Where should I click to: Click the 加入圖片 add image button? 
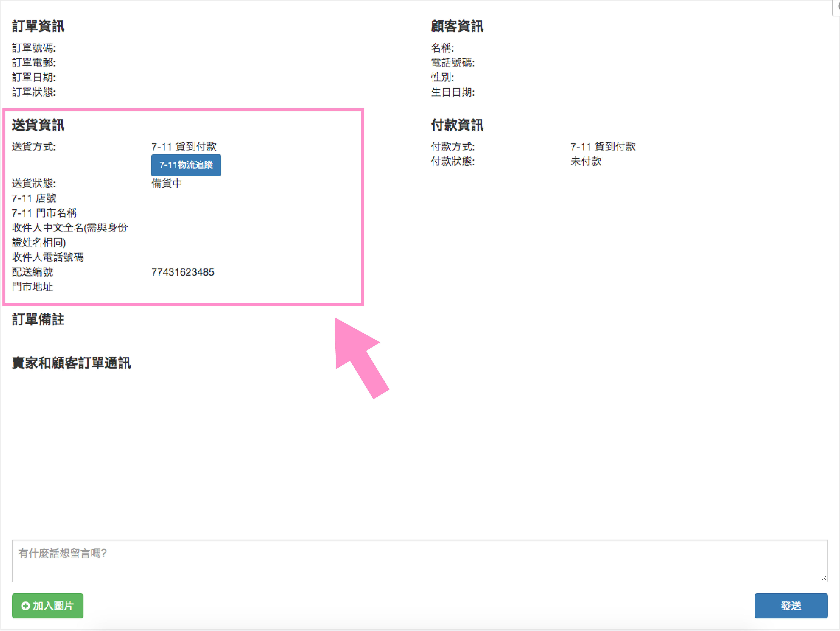tap(47, 606)
